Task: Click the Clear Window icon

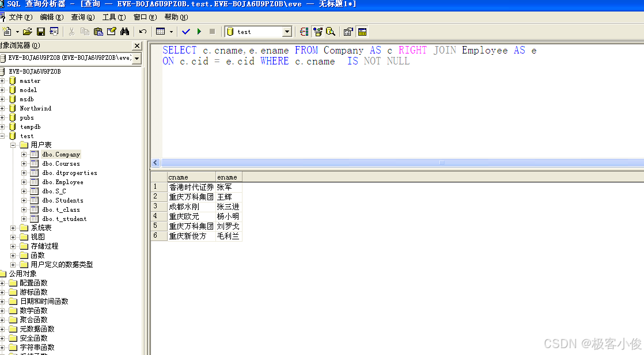Action: point(111,32)
